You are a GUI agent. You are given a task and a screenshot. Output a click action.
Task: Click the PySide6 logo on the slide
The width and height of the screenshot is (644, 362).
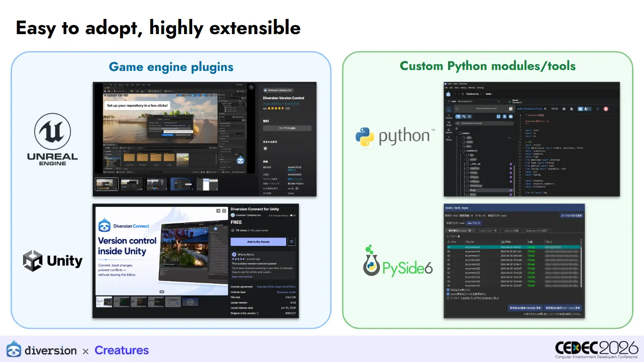pyautogui.click(x=398, y=261)
